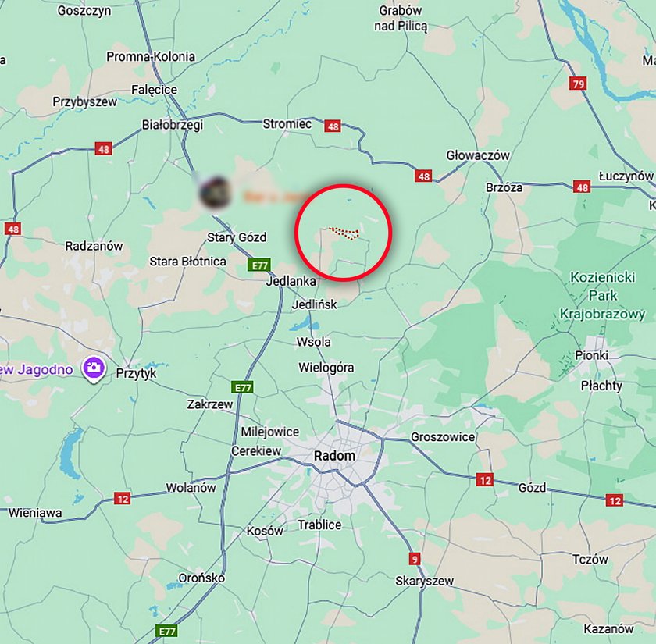Click the route 12 shield near Wolanów

[x=123, y=499]
